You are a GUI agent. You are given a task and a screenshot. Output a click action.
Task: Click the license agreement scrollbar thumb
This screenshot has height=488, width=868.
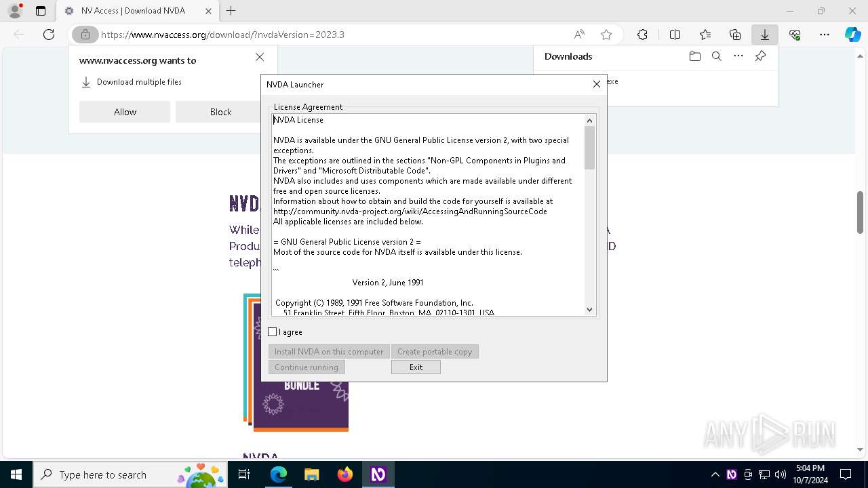tap(589, 147)
